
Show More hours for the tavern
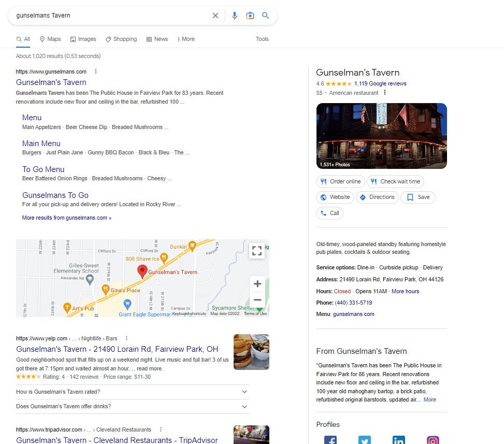coord(405,291)
